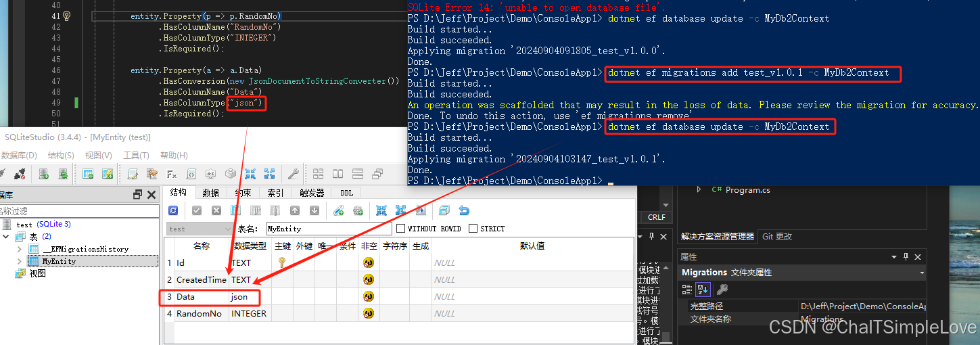Click the create table with lightning icon
The height and width of the screenshot is (345, 980).
click(108, 174)
